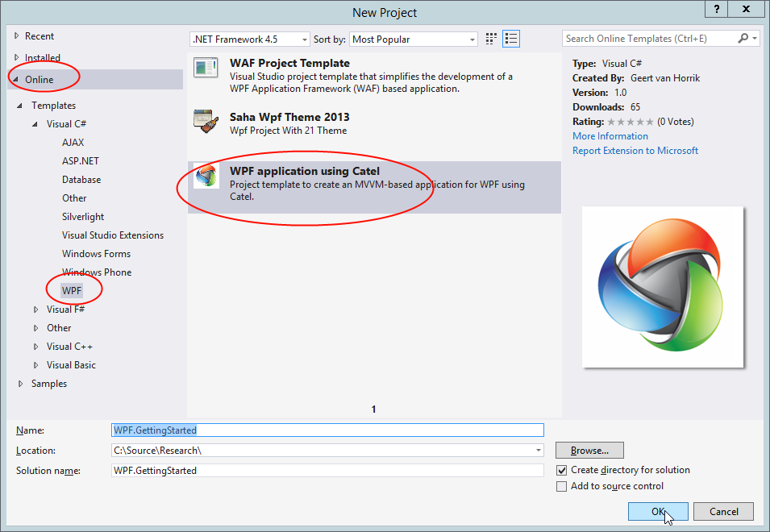Expand the Other templates tree node

pyautogui.click(x=35, y=328)
